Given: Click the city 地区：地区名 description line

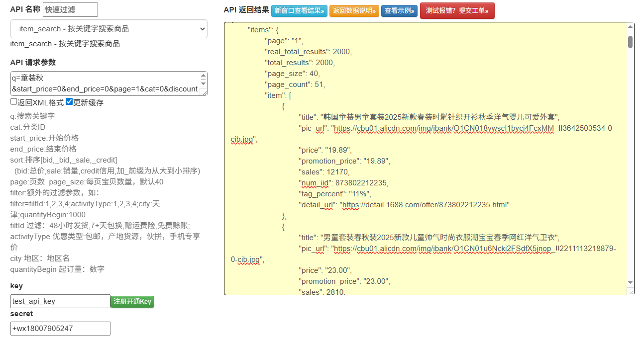Looking at the screenshot, I should tap(40, 258).
